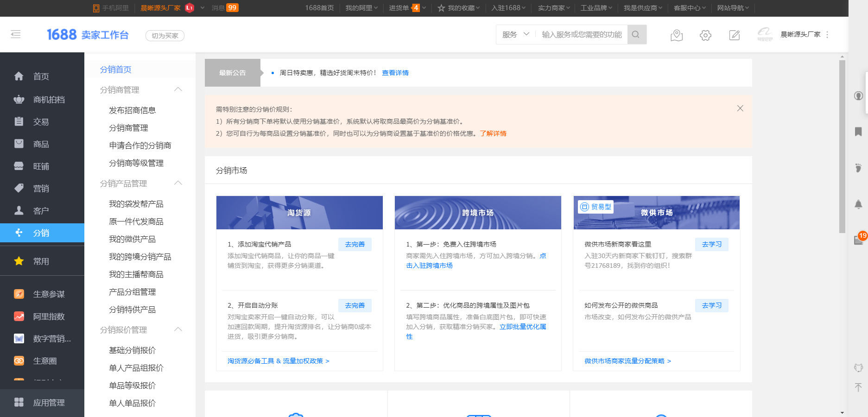The height and width of the screenshot is (417, 868).
Task: Open the 旺铺 shop icon
Action: (19, 166)
